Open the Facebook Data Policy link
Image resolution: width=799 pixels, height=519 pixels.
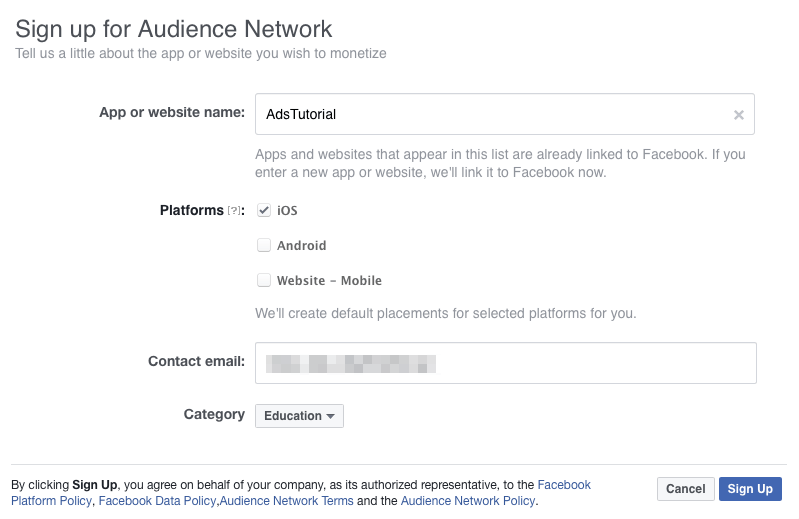click(x=158, y=501)
